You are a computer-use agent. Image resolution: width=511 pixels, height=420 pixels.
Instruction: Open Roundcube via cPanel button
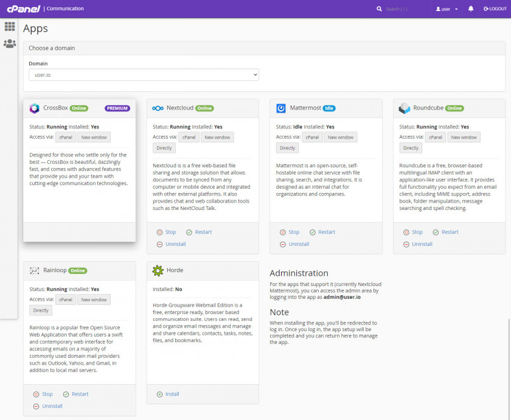(x=436, y=138)
